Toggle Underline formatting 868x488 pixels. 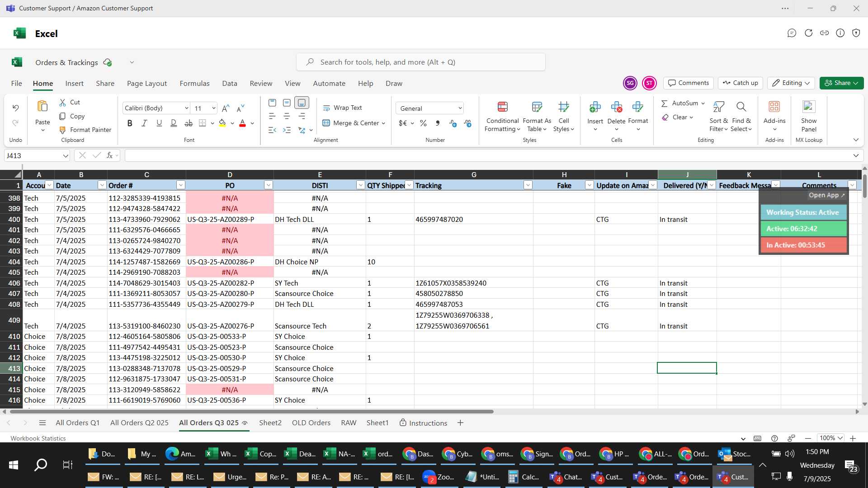click(159, 123)
